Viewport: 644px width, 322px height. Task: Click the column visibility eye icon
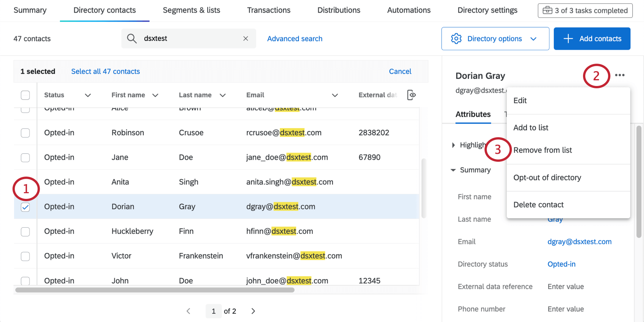pos(411,95)
